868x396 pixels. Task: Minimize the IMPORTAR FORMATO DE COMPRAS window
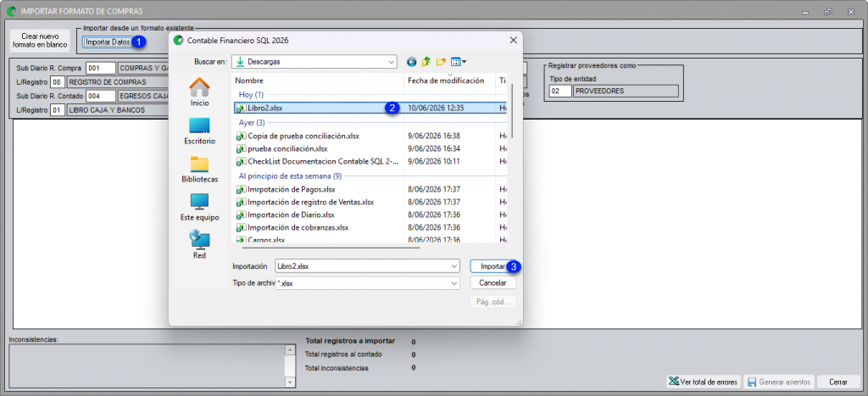pyautogui.click(x=805, y=11)
